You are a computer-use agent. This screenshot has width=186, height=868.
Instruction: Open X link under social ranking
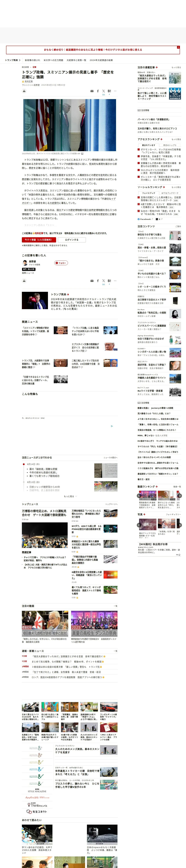(x=160, y=219)
